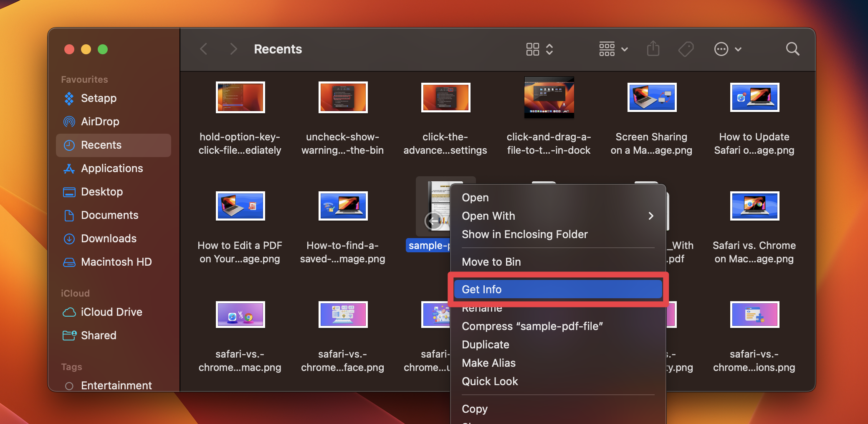
Task: Choose Quick Look in the context menu
Action: point(490,381)
